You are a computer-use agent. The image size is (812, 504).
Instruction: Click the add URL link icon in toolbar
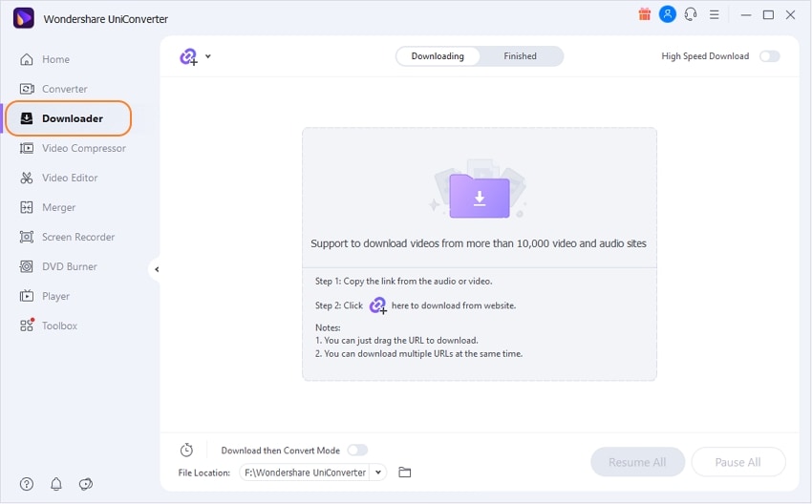[188, 56]
